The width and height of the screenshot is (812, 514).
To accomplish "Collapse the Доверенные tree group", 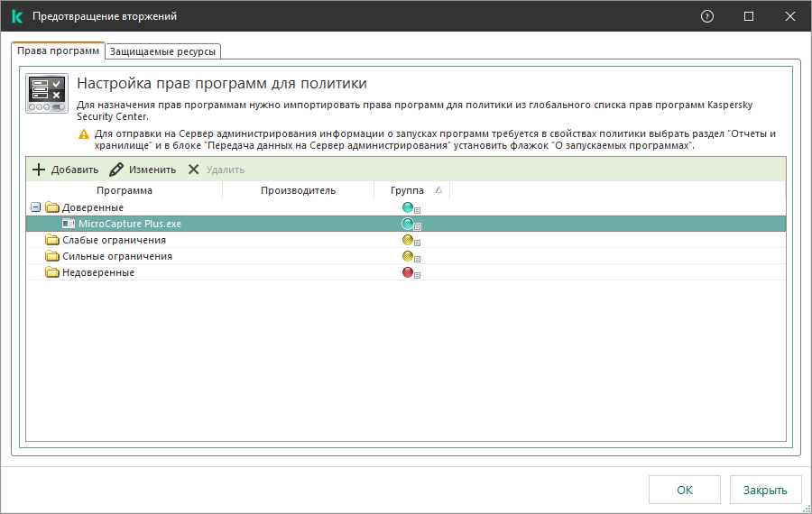I will (35, 208).
